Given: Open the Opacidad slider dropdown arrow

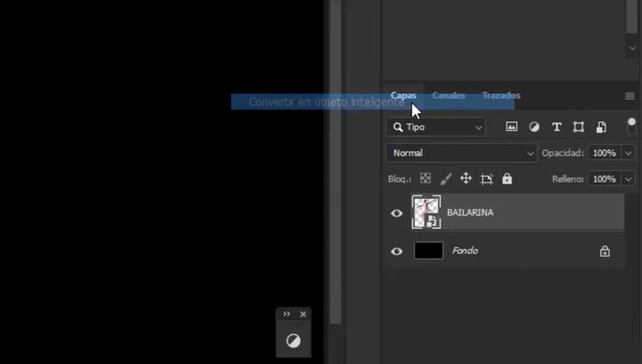Looking at the screenshot, I should pyautogui.click(x=628, y=153).
